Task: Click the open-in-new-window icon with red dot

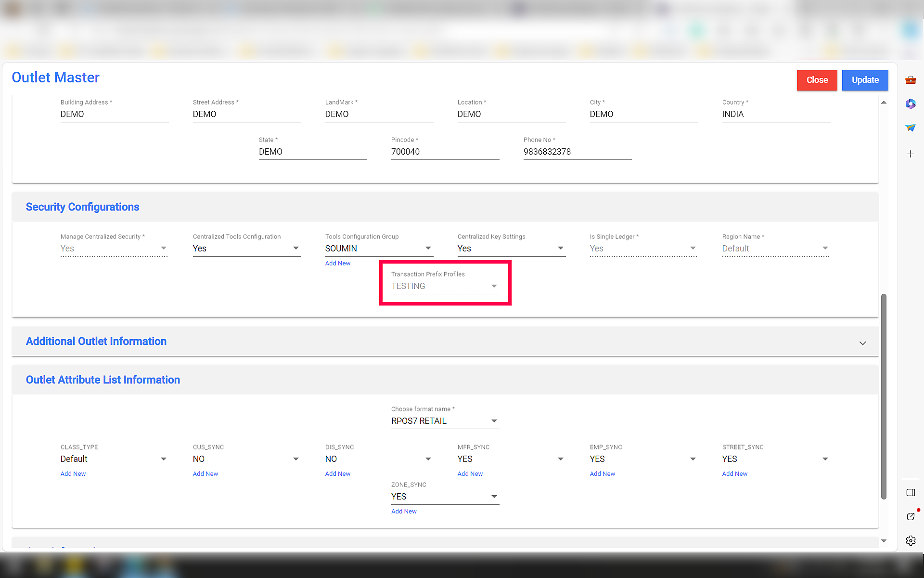Action: tap(910, 516)
